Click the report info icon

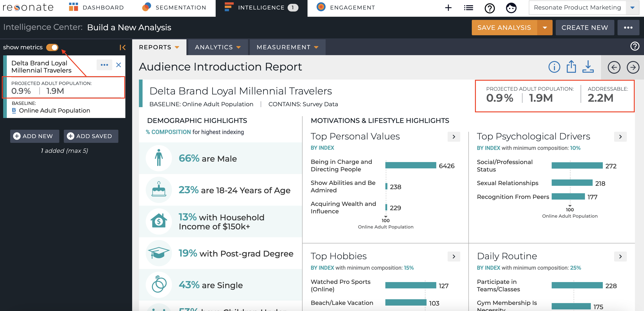554,67
